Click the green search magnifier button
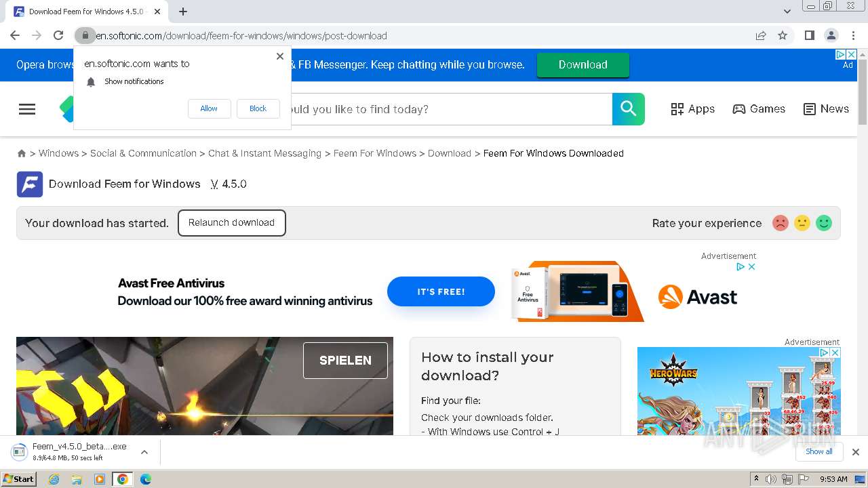The width and height of the screenshot is (868, 488). (x=629, y=109)
